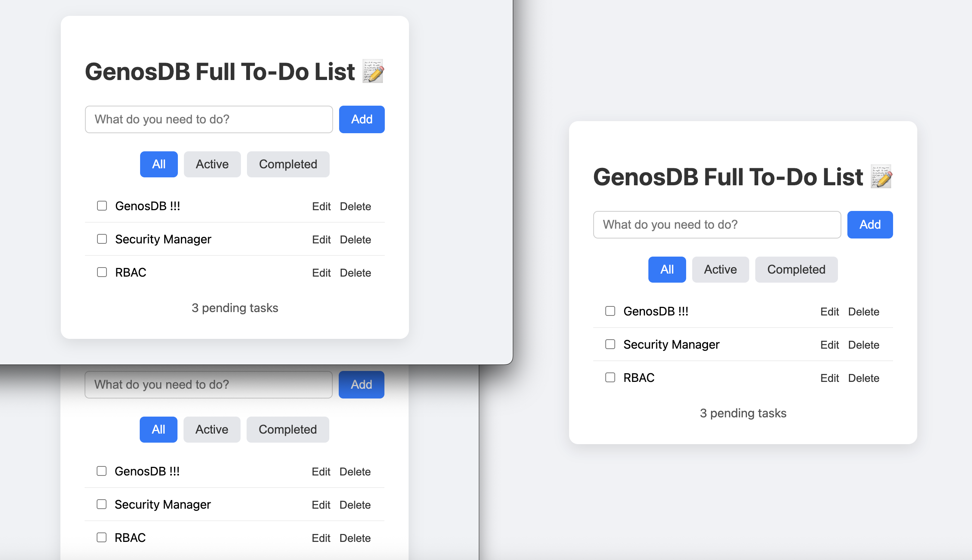Switch to the Active filter in top panel
This screenshot has width=972, height=560.
pyautogui.click(x=212, y=164)
